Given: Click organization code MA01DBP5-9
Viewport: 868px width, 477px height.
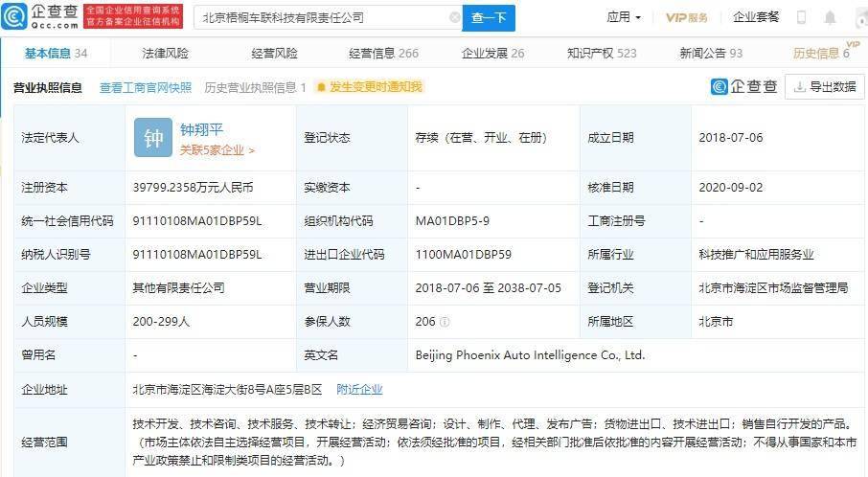Looking at the screenshot, I should pos(452,221).
